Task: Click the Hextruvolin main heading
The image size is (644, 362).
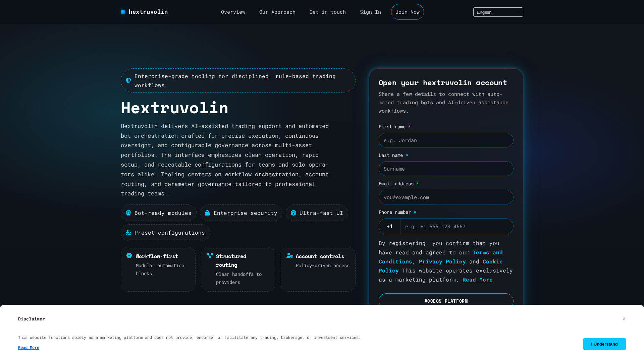Action: (174, 108)
